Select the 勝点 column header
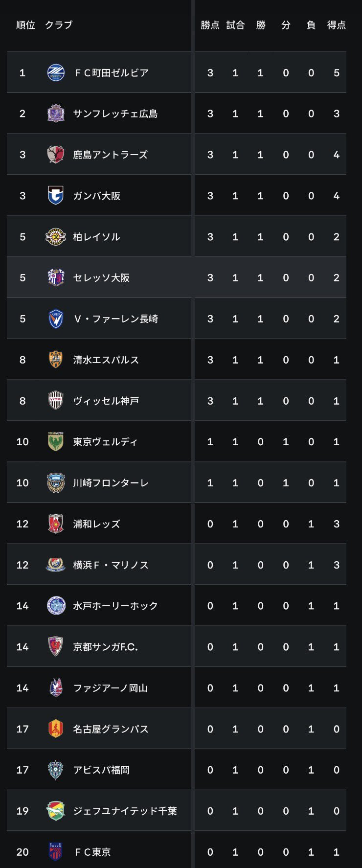The width and height of the screenshot is (362, 868). 210,25
